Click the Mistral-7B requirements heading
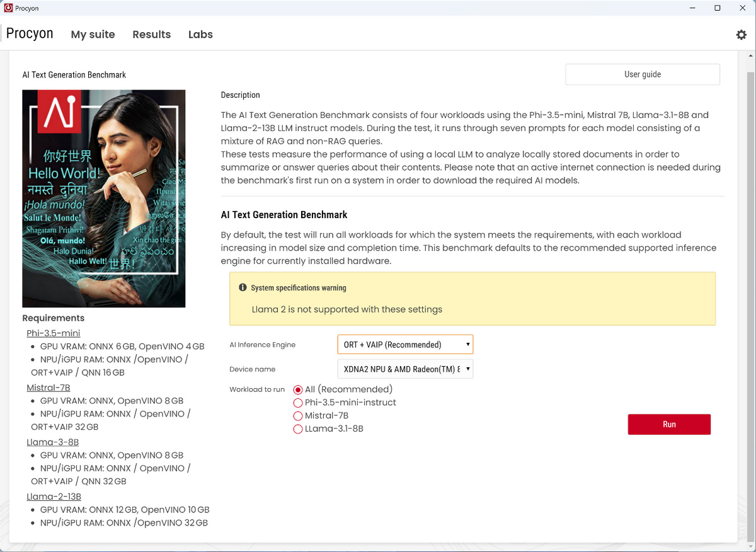 pyautogui.click(x=49, y=388)
